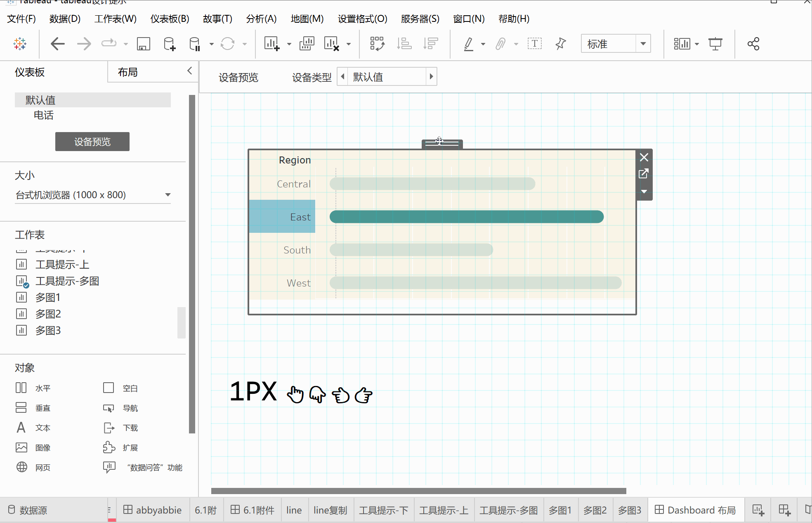
Task: Collapse the side pane with the chevron
Action: pos(189,71)
